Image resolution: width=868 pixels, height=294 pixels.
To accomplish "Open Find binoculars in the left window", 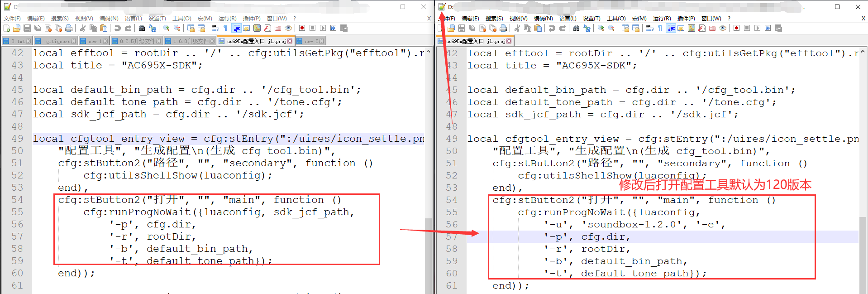I will 142,28.
